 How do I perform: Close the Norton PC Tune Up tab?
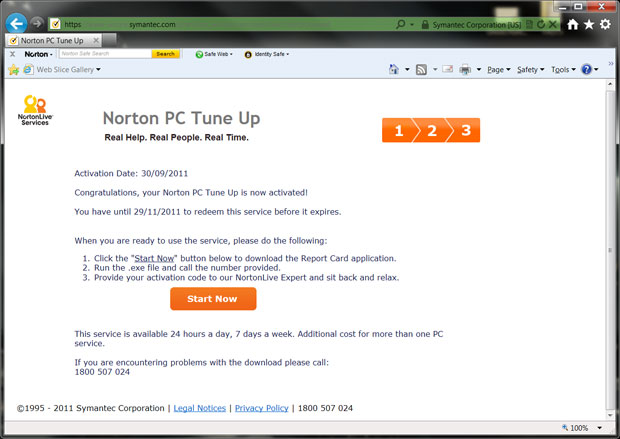coord(96,40)
